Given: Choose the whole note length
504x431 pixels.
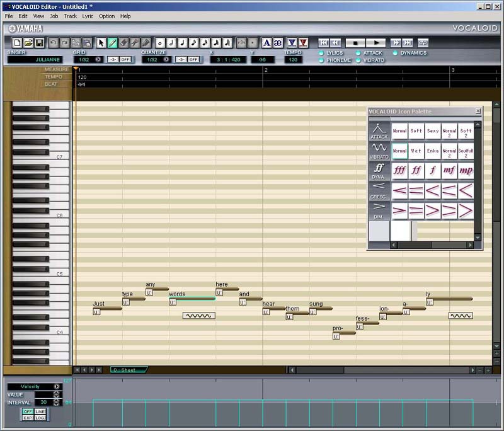Looking at the screenshot, I should [x=160, y=42].
